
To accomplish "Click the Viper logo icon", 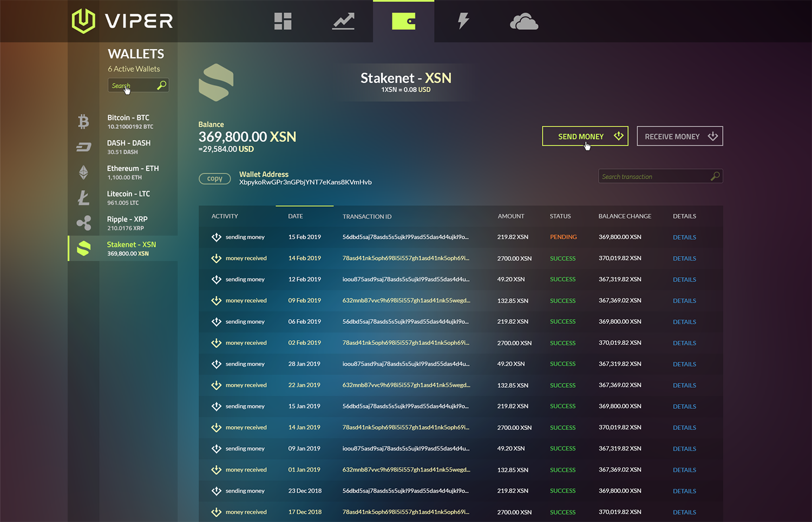I will point(83,21).
